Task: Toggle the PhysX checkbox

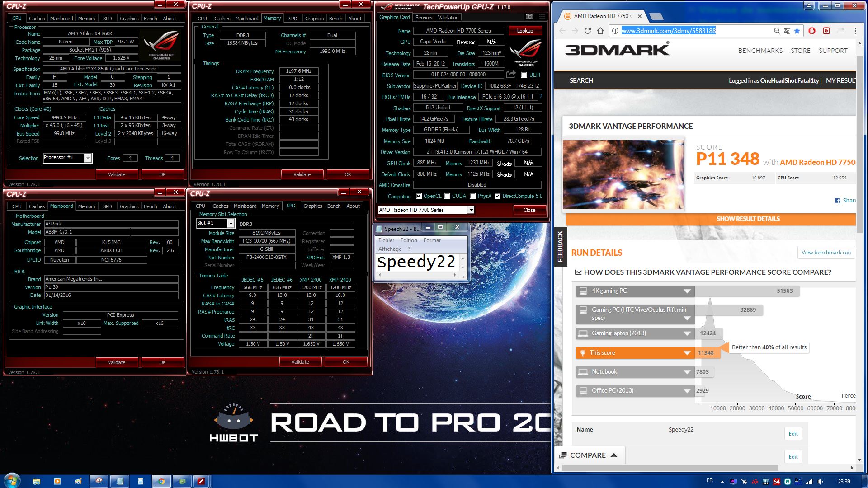Action: click(473, 196)
